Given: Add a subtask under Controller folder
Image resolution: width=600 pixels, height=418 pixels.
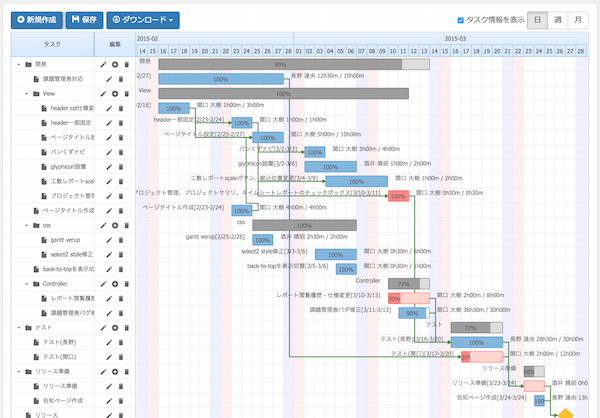Looking at the screenshot, I should [114, 284].
